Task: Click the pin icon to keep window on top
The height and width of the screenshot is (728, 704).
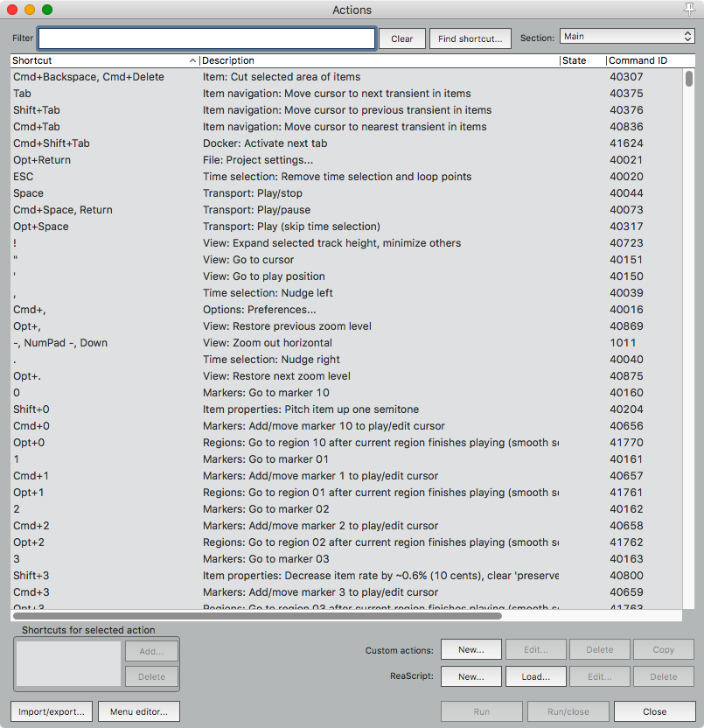Action: [x=689, y=9]
